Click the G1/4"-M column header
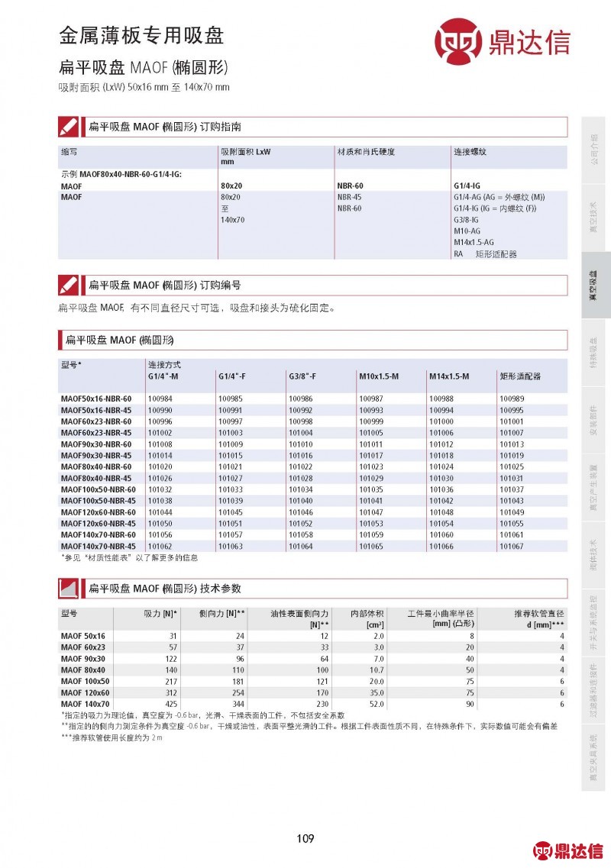This screenshot has width=611, height=868. click(x=163, y=376)
